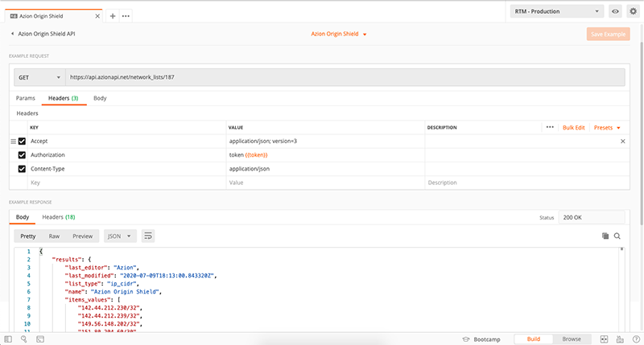Delete the Accept header row
Screen dimensions: 644x345
click(x=622, y=141)
